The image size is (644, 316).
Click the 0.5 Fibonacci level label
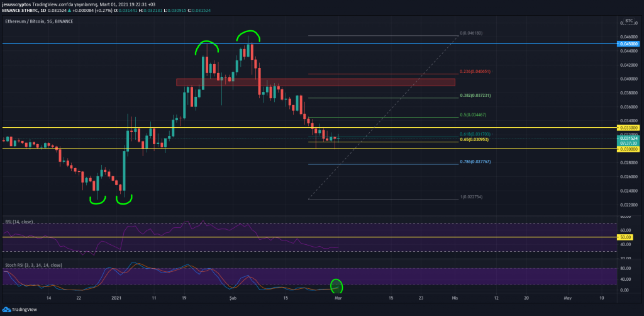pyautogui.click(x=473, y=115)
